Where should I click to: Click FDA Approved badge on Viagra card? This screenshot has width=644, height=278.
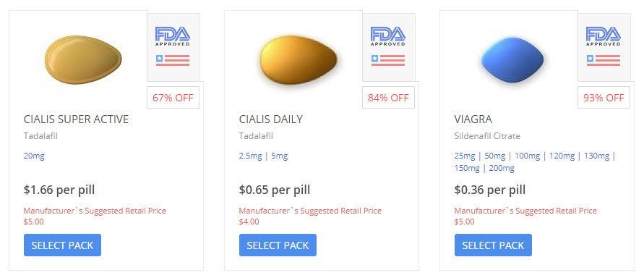click(603, 36)
